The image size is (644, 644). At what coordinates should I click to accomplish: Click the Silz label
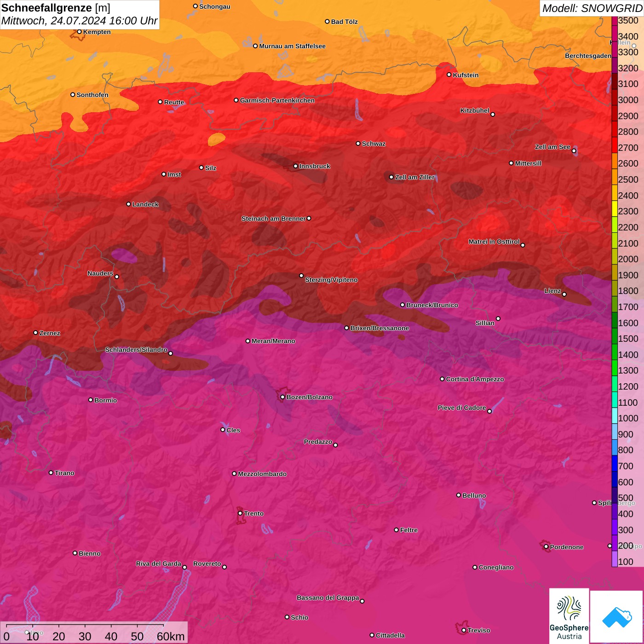211,168
